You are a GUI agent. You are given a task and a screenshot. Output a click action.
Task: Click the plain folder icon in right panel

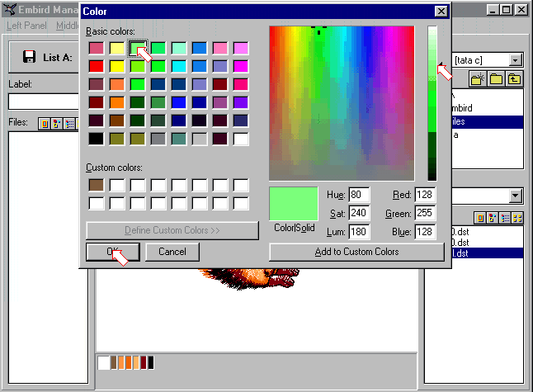click(496, 79)
